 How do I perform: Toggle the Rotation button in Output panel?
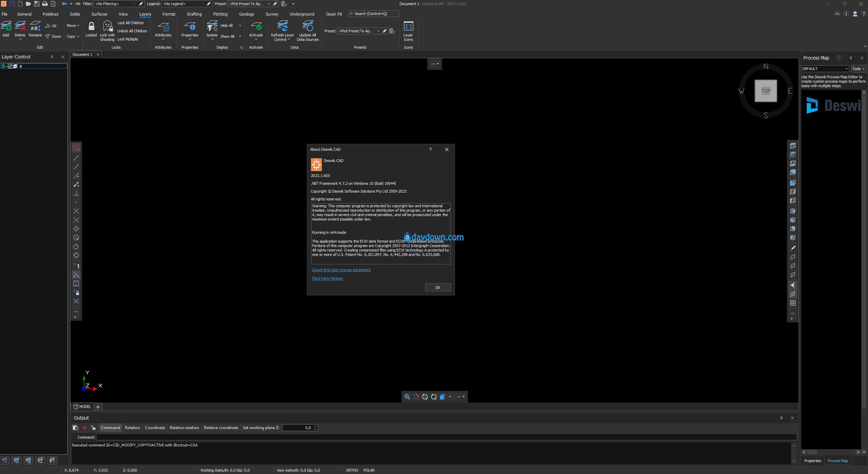[x=132, y=428]
